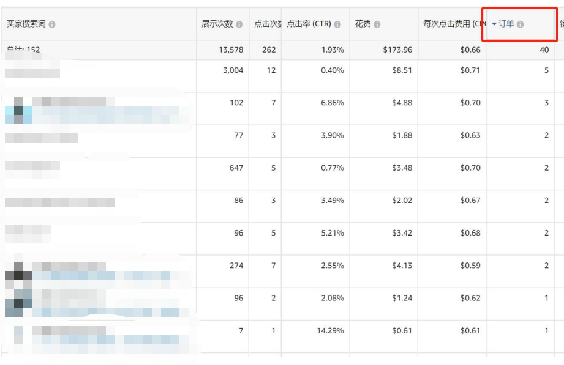Click info icon beside 点击率 (CTR) header
Viewport: 564px width, 365px height.
pos(337,24)
